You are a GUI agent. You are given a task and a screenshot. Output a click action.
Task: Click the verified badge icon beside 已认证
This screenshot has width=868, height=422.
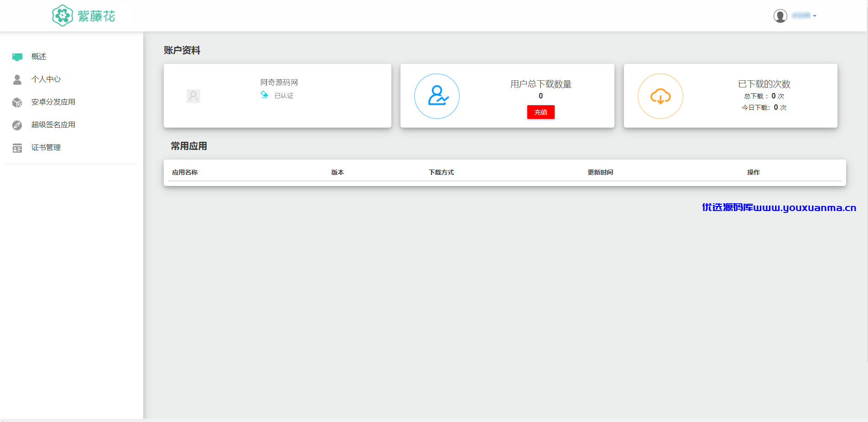pos(265,95)
